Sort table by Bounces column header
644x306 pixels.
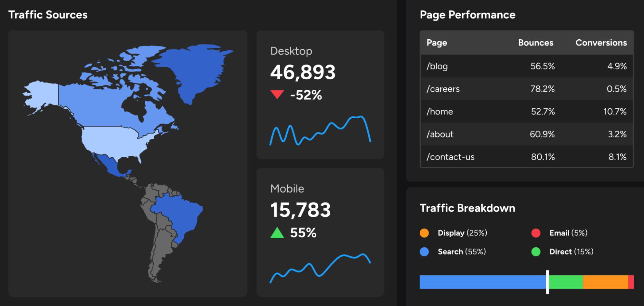(535, 43)
